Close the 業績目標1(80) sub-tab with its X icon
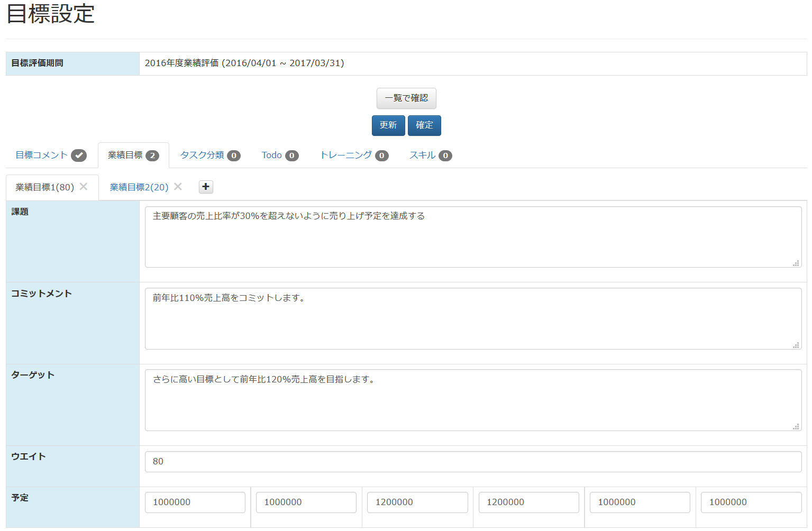812x531 pixels. tap(84, 187)
